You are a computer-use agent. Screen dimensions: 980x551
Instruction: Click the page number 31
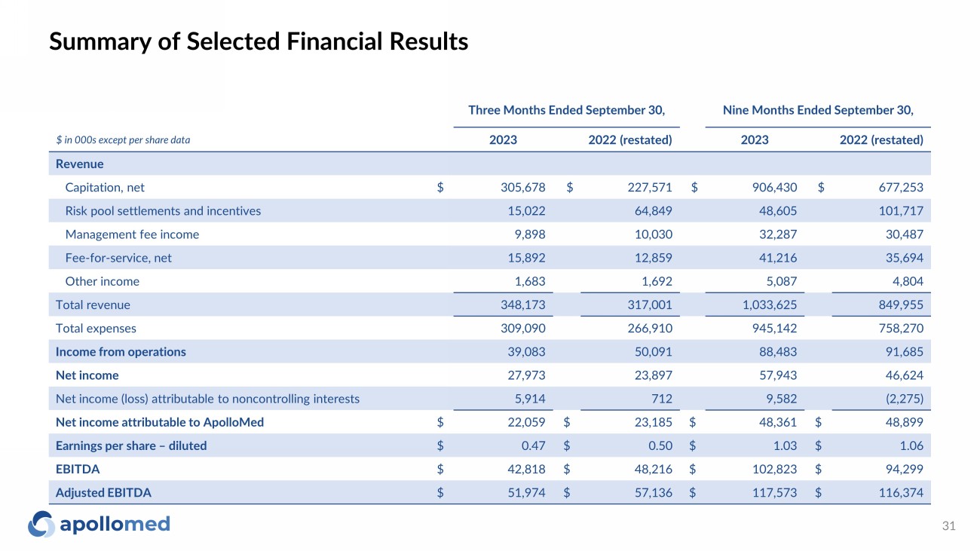point(949,527)
